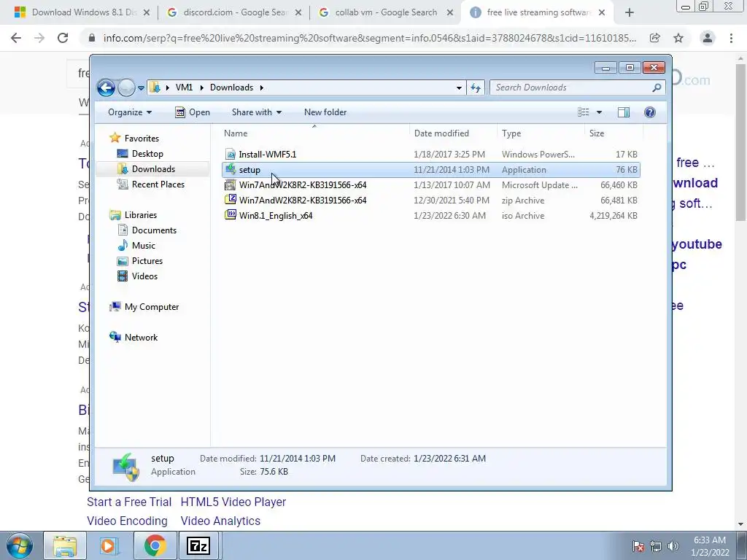
Task: Expand the arrow after Downloads breadcrumb
Action: 262,87
